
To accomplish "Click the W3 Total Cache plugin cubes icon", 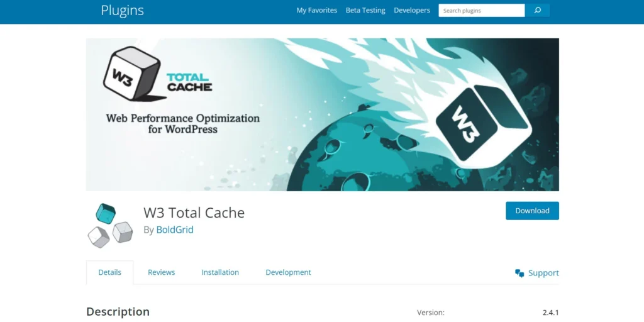I will click(110, 226).
